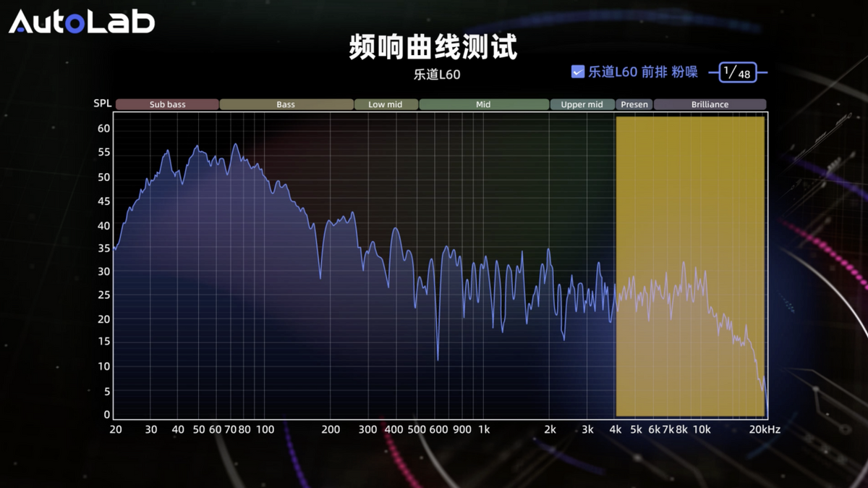
Task: Click the 60 value on SPL axis
Action: pos(104,128)
